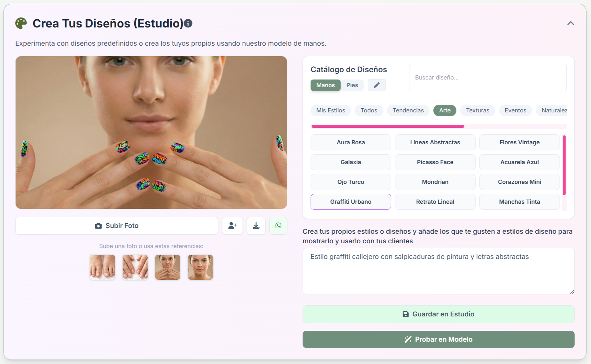Open the Mis Estilos category

coord(330,110)
